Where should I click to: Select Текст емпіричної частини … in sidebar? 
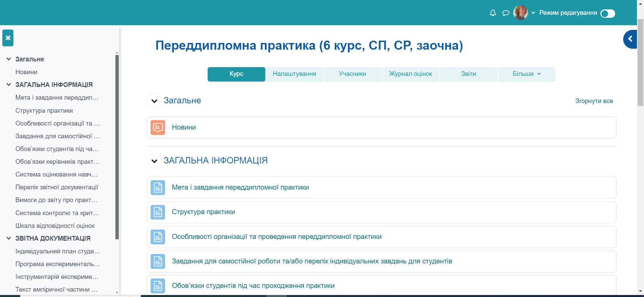coord(57,289)
